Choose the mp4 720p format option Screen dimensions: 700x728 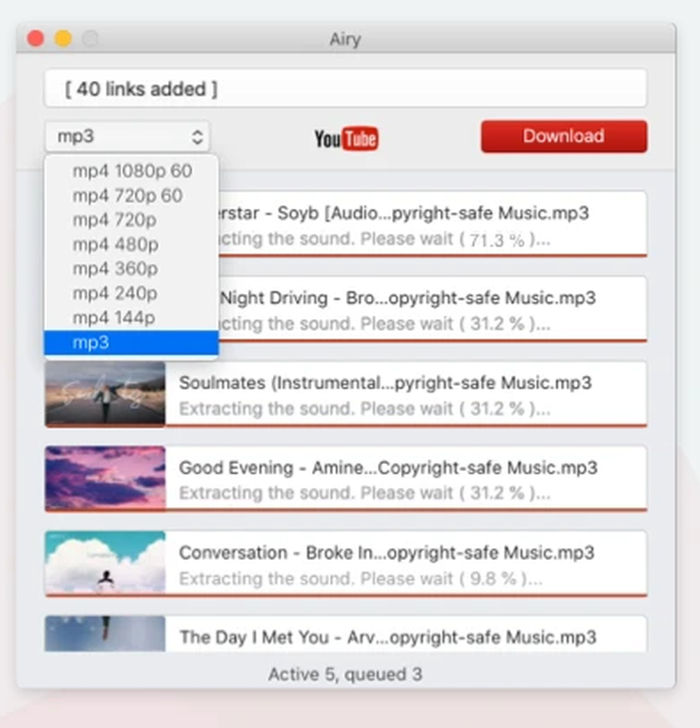(x=132, y=220)
